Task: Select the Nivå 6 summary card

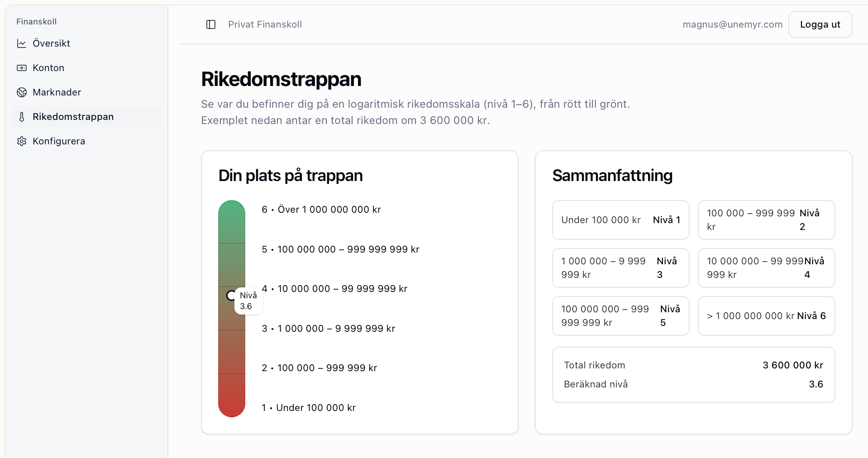Action: pos(766,316)
